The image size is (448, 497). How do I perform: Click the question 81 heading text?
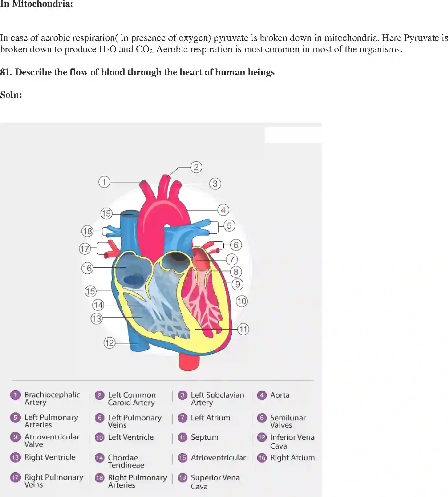(x=137, y=72)
